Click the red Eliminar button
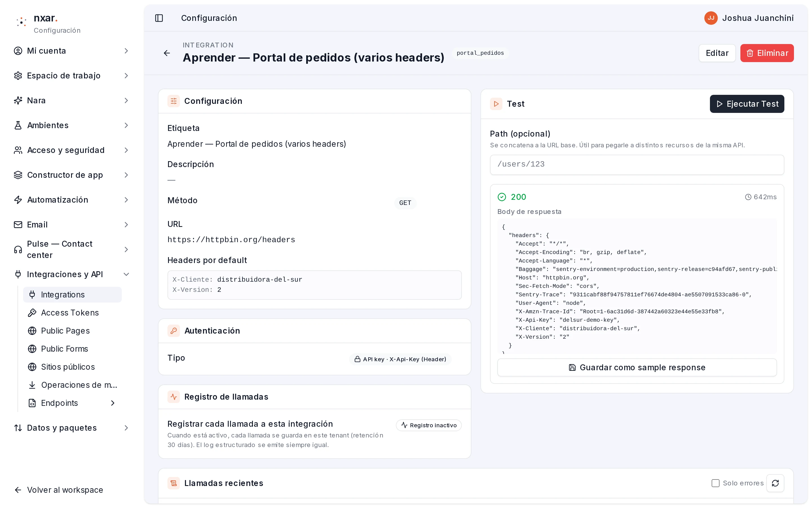This screenshot has height=508, width=812. [x=767, y=53]
